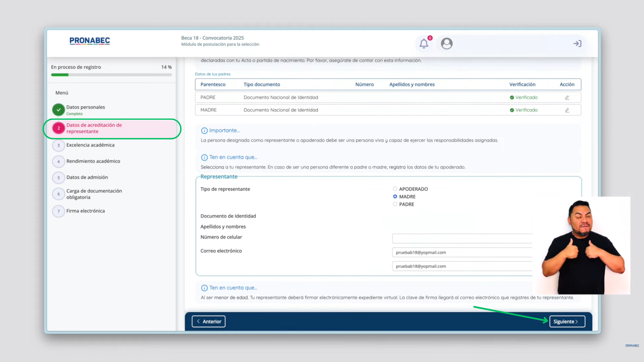Viewport: 644px width, 362px height.
Task: Click the Verificación column header
Action: [x=522, y=84]
